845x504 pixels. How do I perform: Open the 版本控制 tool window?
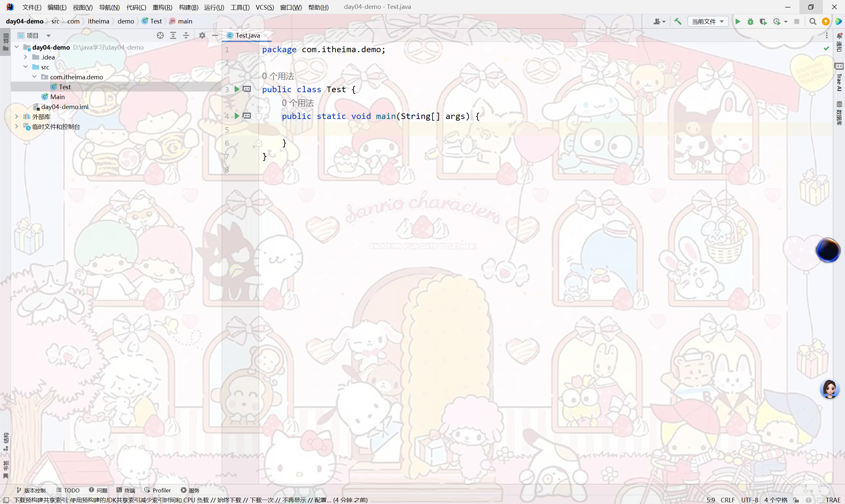(31, 490)
